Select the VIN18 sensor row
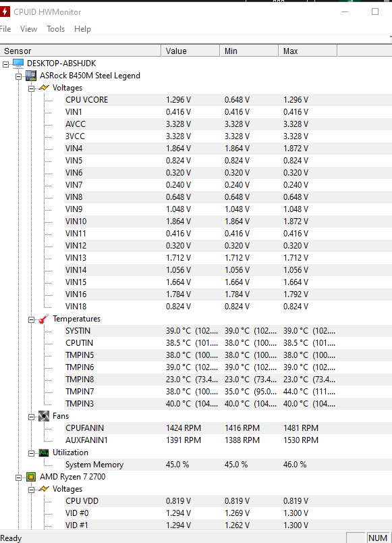The height and width of the screenshot is (543, 392). coord(228,307)
